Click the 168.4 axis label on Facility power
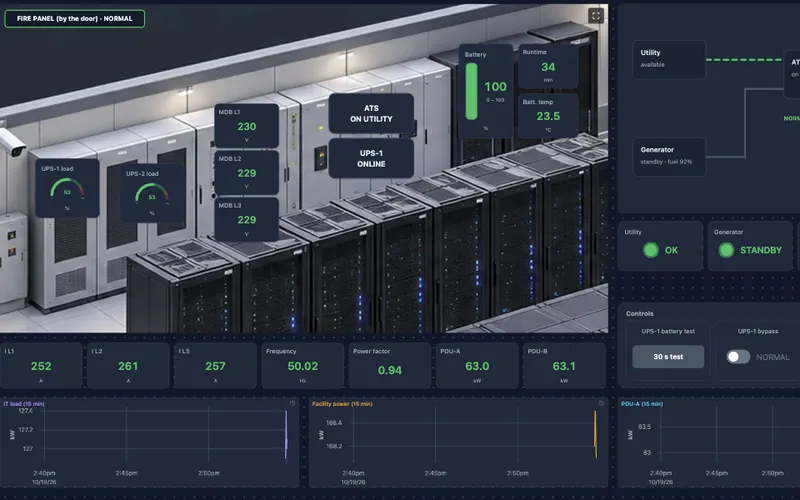 click(334, 422)
